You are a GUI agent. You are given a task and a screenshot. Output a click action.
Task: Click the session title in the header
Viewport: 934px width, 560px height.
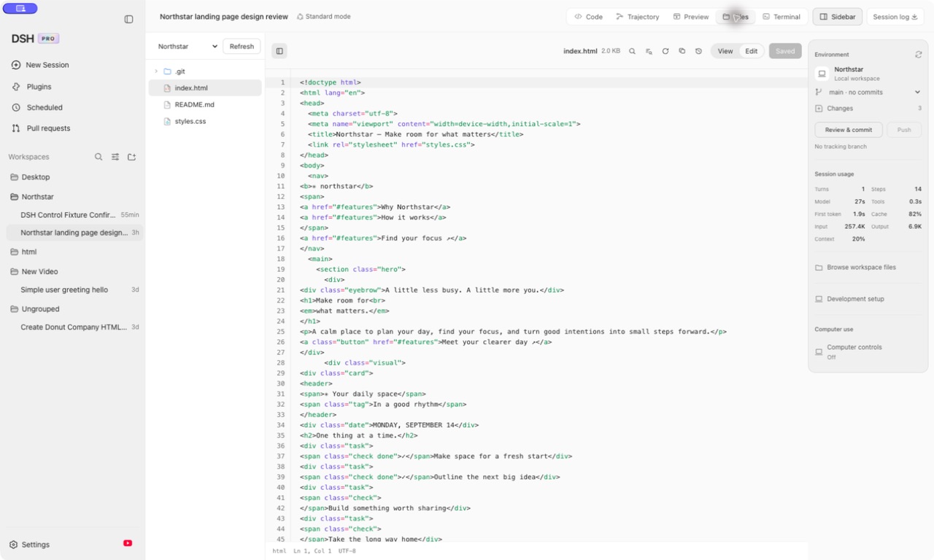pyautogui.click(x=224, y=17)
